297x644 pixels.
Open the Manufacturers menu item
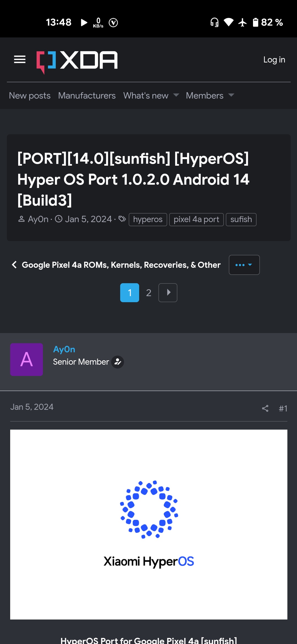pyautogui.click(x=87, y=95)
